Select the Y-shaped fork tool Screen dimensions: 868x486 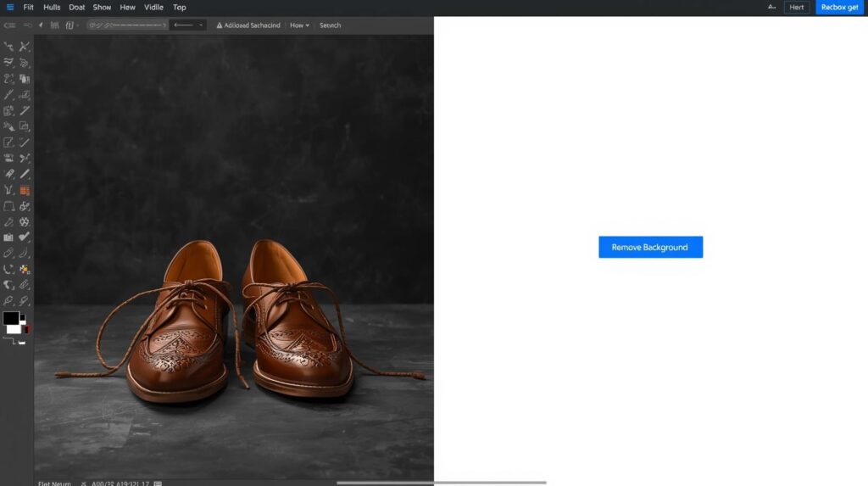[x=8, y=190]
